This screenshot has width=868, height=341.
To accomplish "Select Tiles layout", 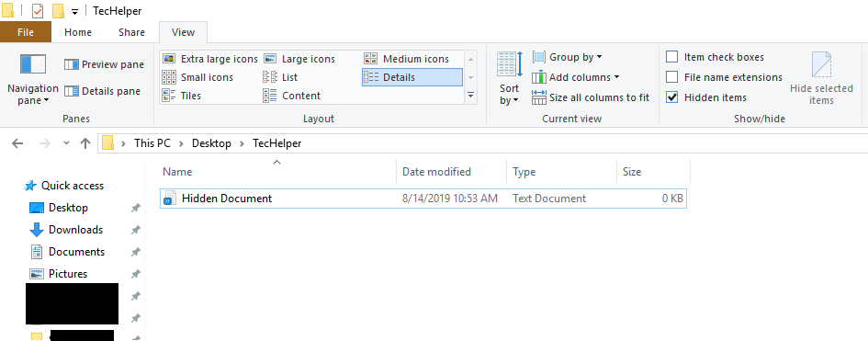I will (x=182, y=96).
